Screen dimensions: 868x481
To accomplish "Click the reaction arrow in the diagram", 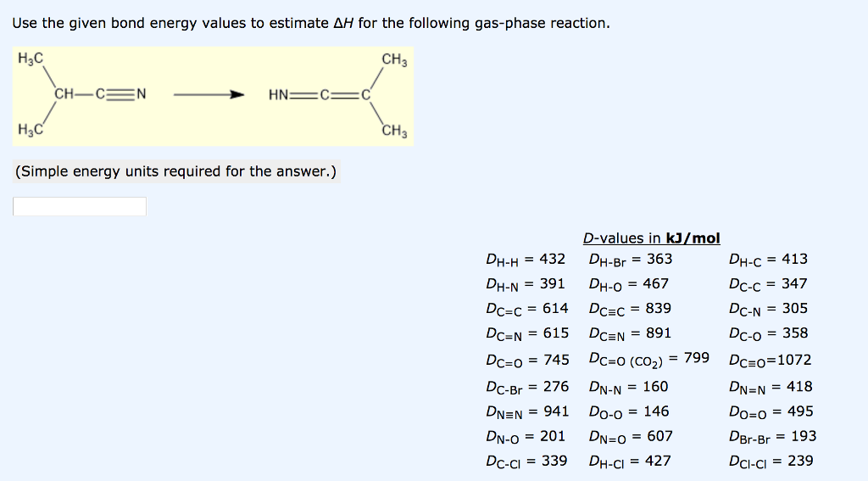I will click(209, 95).
